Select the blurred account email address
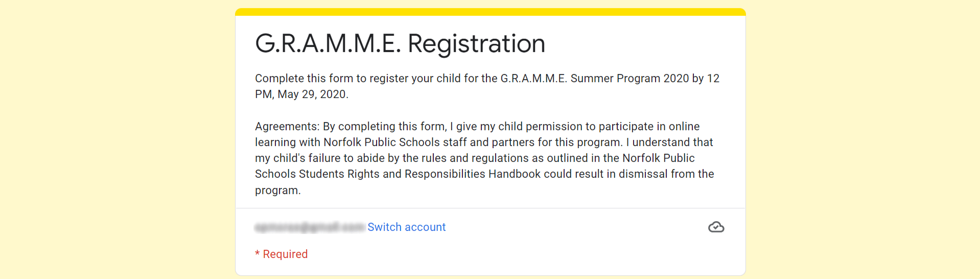Image resolution: width=980 pixels, height=279 pixels. tap(310, 227)
